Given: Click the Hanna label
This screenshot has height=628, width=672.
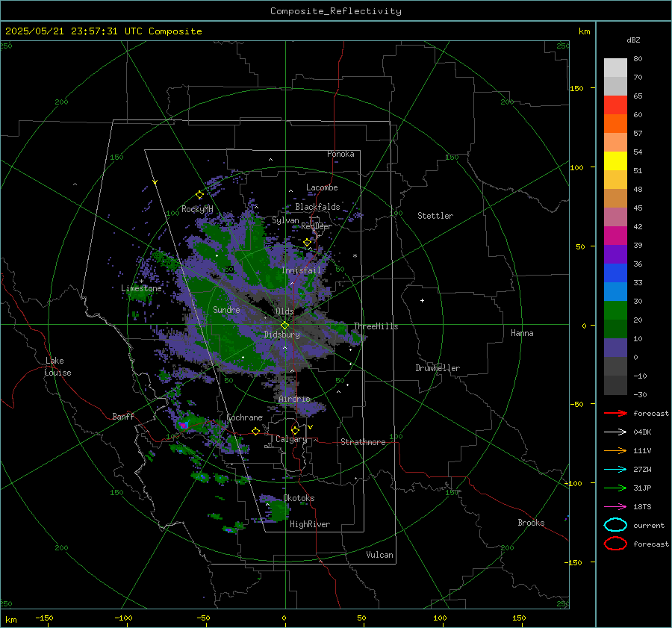Looking at the screenshot, I should point(522,333).
